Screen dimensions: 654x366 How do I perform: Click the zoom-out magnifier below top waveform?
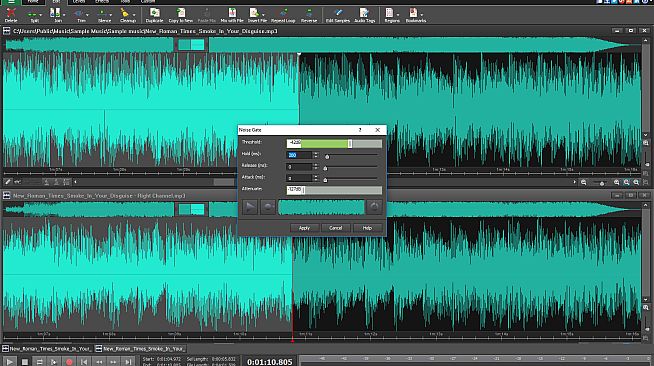point(584,182)
